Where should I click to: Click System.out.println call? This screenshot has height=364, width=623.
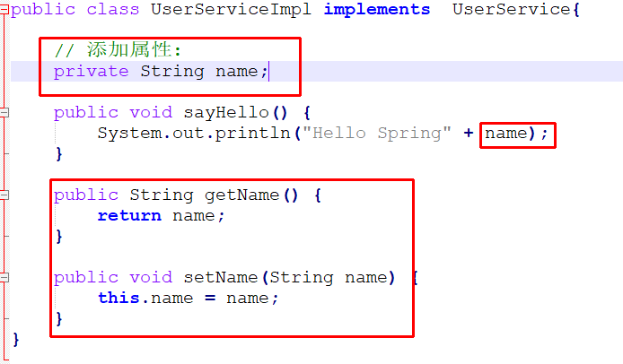pyautogui.click(x=194, y=134)
